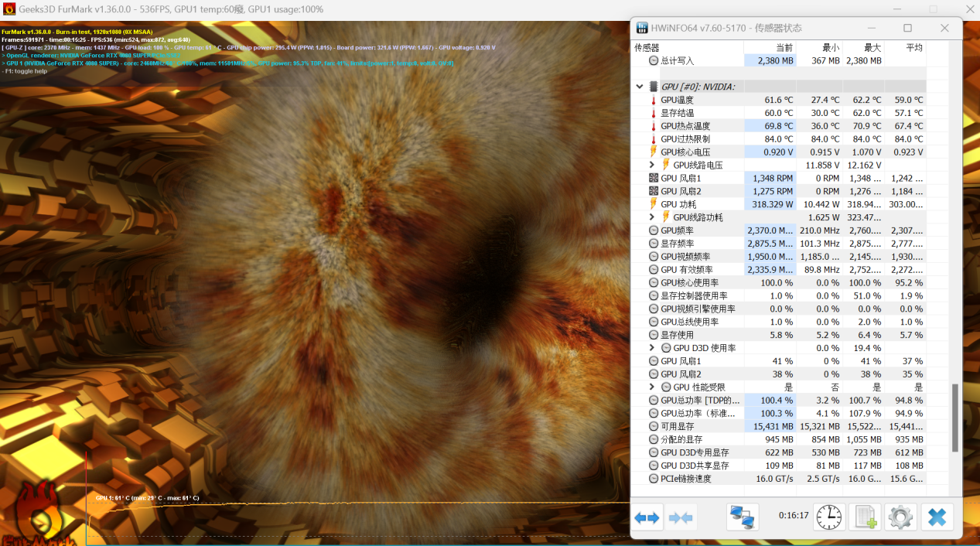Click the FurMark icon in its title bar
Viewport: 980px width, 546px height.
[9, 9]
